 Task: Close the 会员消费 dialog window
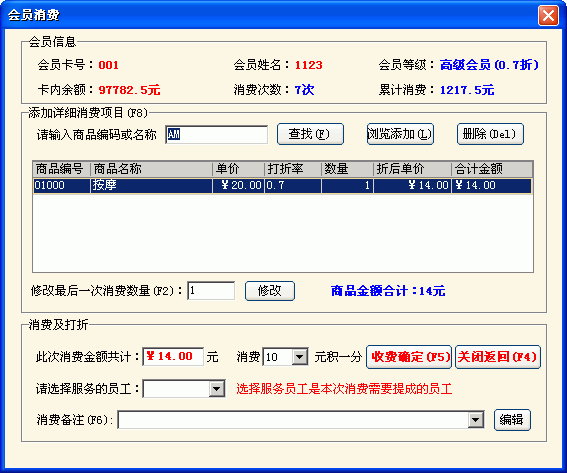pos(548,15)
